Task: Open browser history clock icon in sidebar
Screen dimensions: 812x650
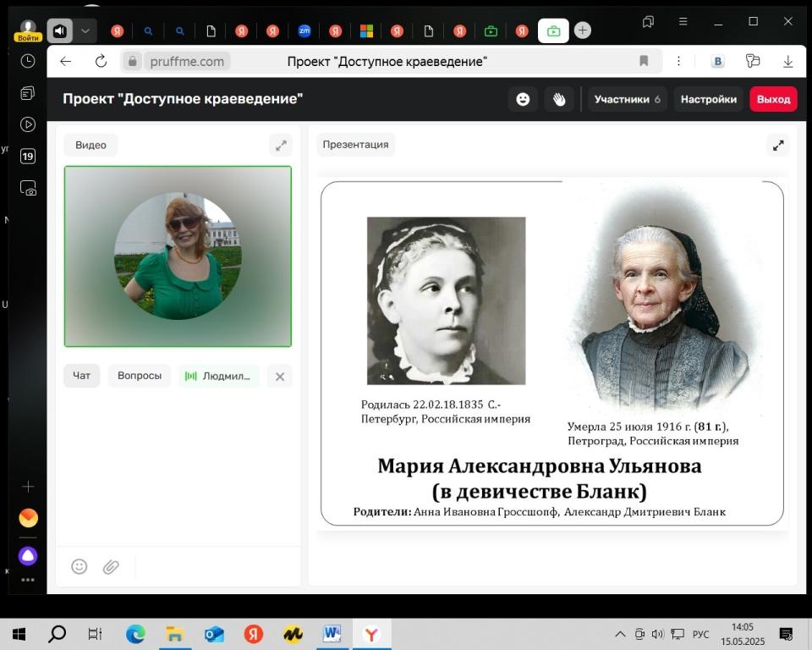Action: (x=27, y=61)
